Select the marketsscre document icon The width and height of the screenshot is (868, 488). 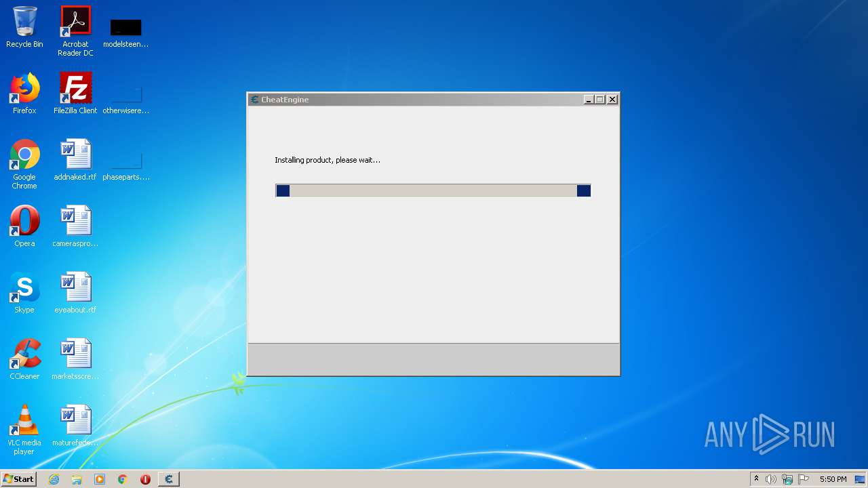(x=75, y=359)
